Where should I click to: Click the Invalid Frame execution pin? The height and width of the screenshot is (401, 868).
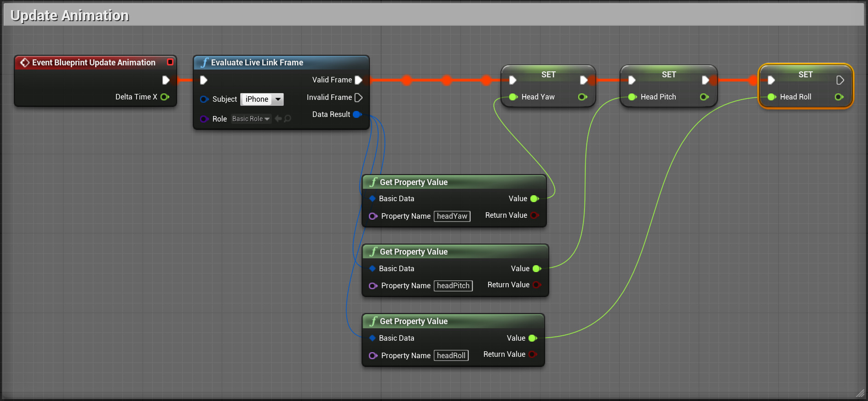pyautogui.click(x=359, y=98)
